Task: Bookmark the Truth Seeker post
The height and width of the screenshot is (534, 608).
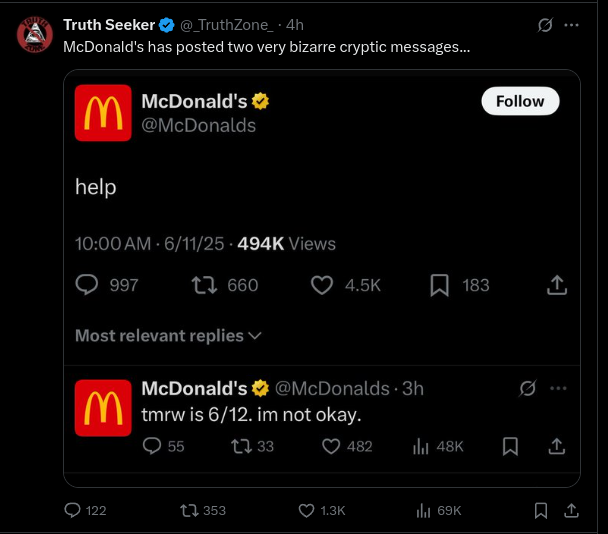Action: (x=541, y=510)
